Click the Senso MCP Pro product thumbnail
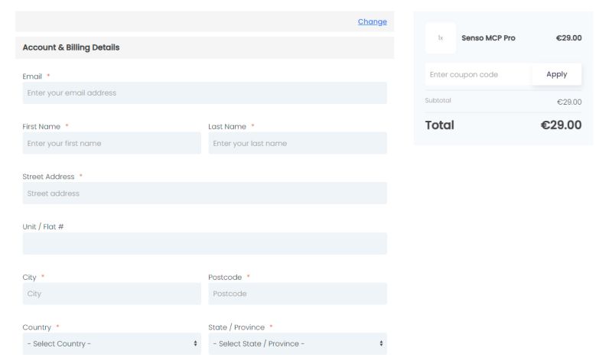612x364 pixels. [441, 37]
